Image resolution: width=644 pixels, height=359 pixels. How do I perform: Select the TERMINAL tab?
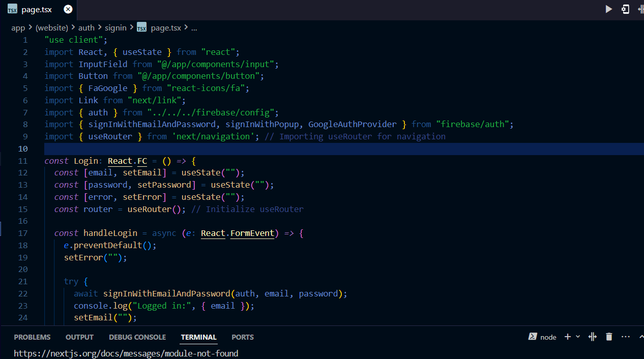click(199, 337)
